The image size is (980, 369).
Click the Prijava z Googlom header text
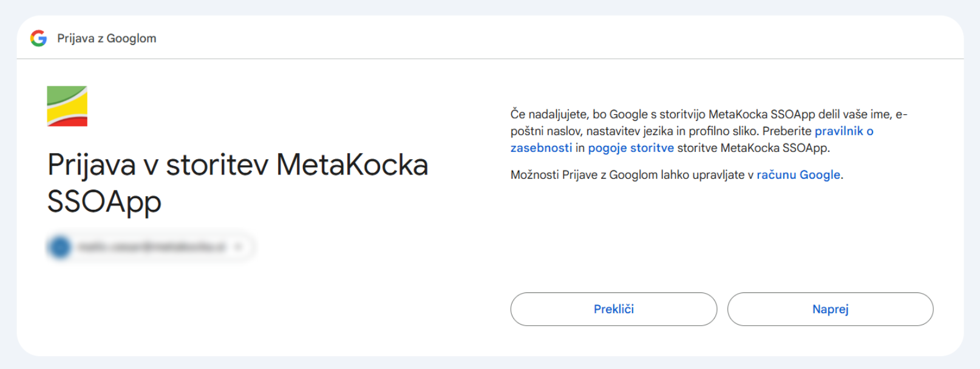pyautogui.click(x=107, y=38)
